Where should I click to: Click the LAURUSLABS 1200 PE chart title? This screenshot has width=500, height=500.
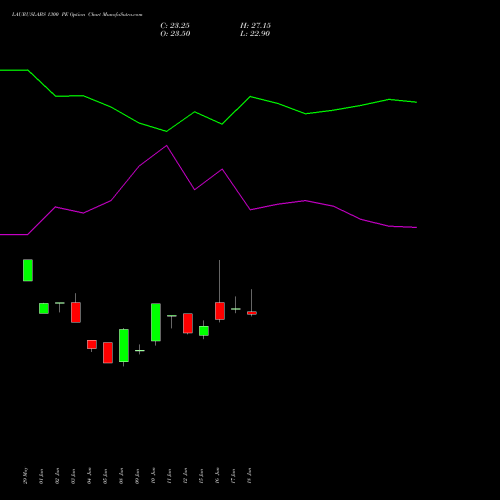[x=77, y=14]
